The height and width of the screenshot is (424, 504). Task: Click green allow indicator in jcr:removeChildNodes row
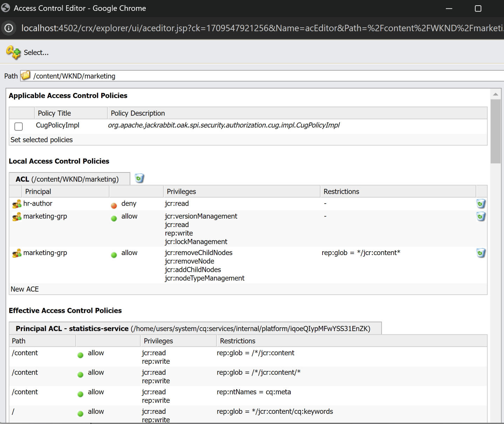pos(114,255)
